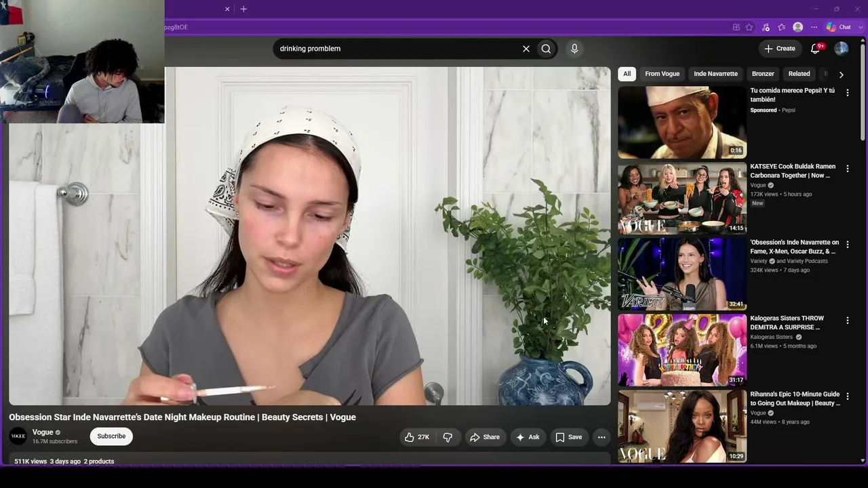
Task: Open the 'Tu comida merece Pepsi' ad title
Action: 793,95
